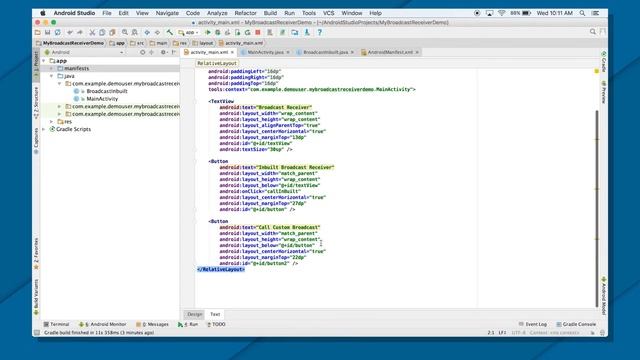Click MyBroadcastReceiverDemo in navigation bar
Image resolution: width=640 pixels, height=360 pixels.
point(70,43)
